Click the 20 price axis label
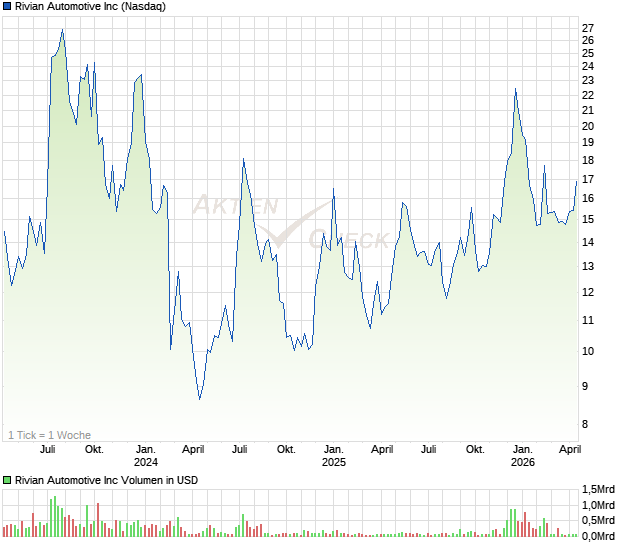This screenshot has width=620, height=546. [x=588, y=126]
